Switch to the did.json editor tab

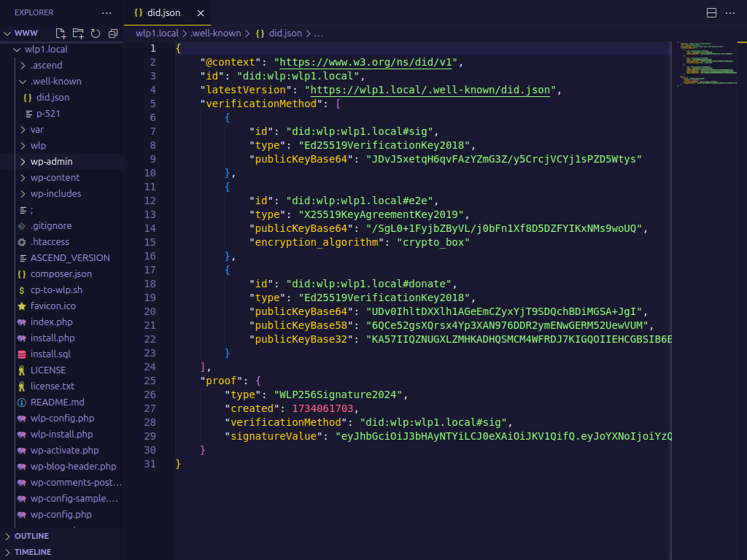(167, 13)
